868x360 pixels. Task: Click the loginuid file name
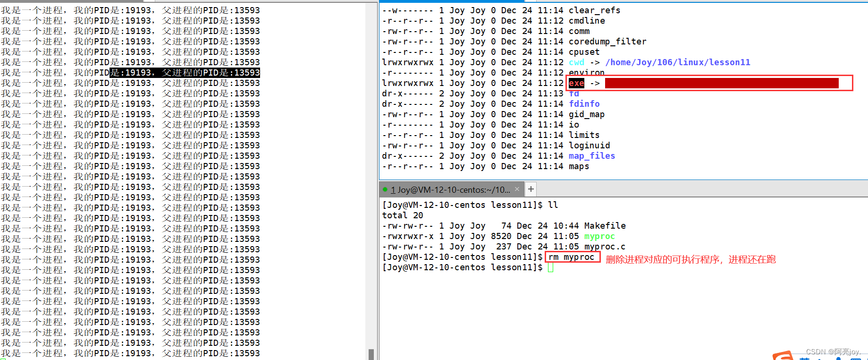tap(589, 145)
